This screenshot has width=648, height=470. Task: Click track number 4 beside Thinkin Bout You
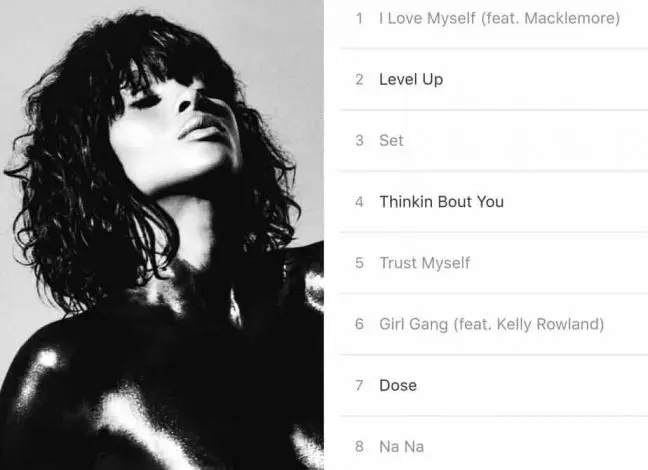coord(360,202)
